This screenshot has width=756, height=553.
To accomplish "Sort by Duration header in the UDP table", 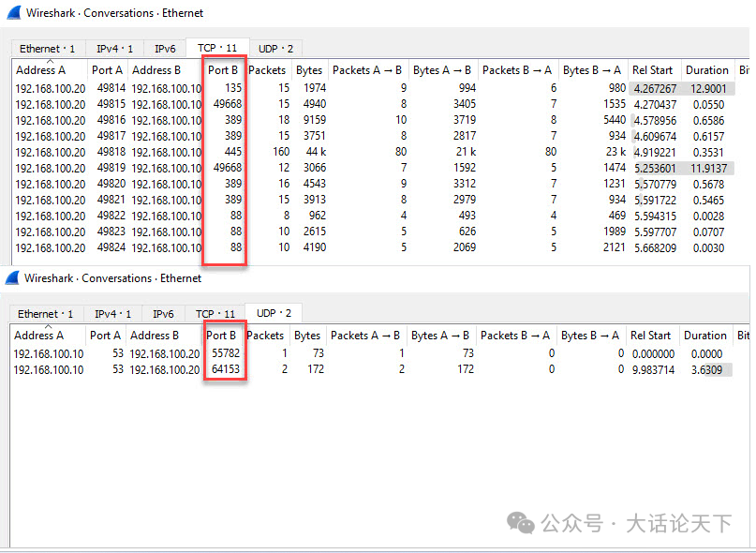I will (x=705, y=336).
